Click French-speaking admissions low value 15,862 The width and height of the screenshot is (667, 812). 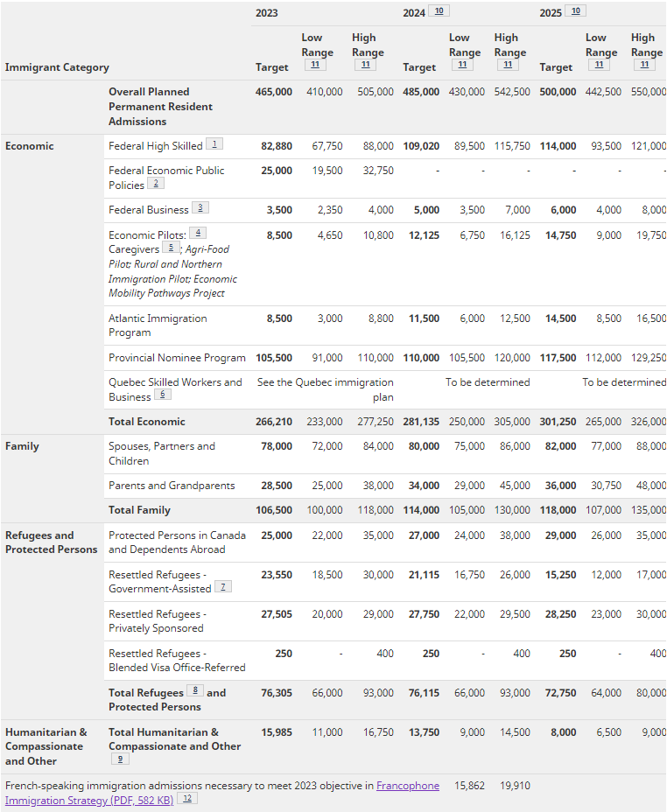(469, 786)
